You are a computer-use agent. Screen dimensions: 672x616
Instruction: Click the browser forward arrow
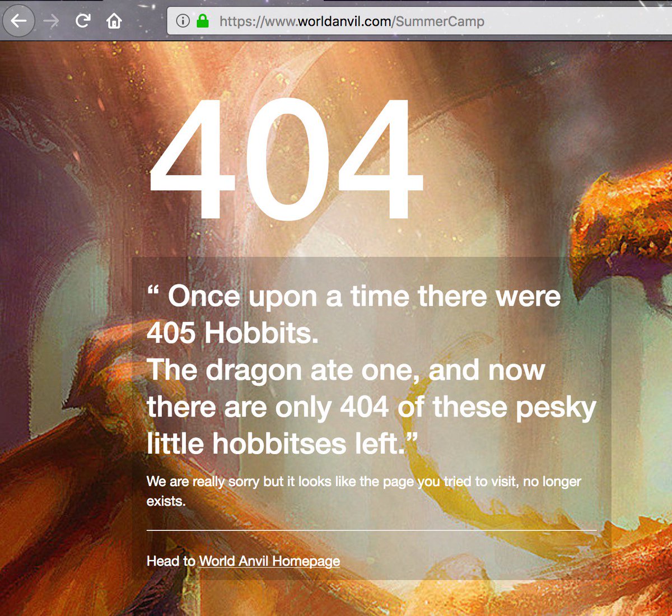click(51, 21)
